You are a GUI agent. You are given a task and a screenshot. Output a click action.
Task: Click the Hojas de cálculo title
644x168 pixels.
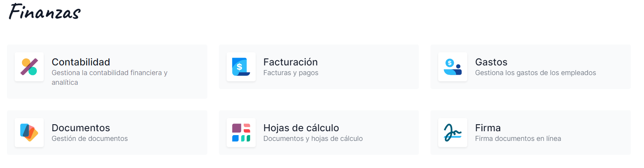point(301,128)
